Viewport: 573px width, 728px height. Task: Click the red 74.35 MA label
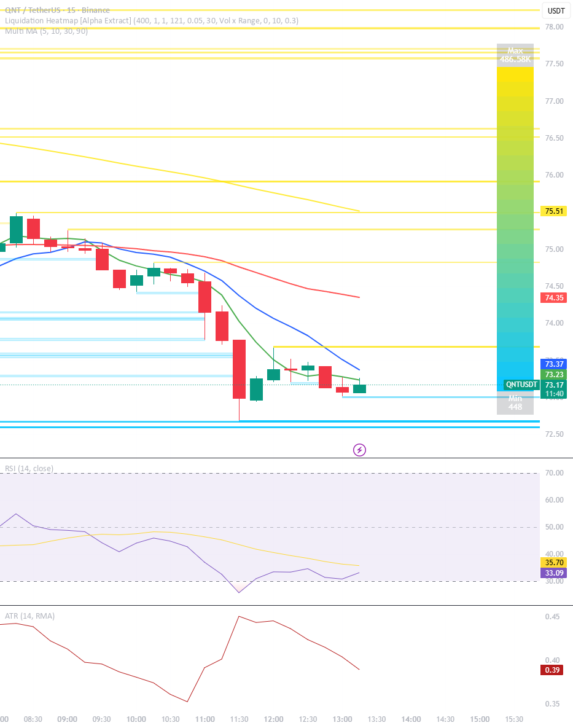click(554, 297)
